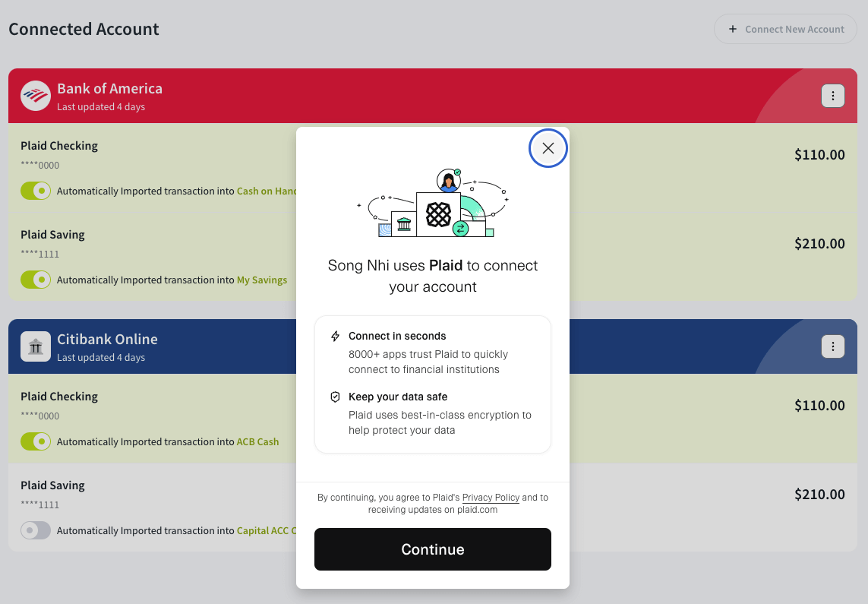Click the Continue button in Plaid dialog
Viewport: 868px width, 604px height.
coord(432,549)
